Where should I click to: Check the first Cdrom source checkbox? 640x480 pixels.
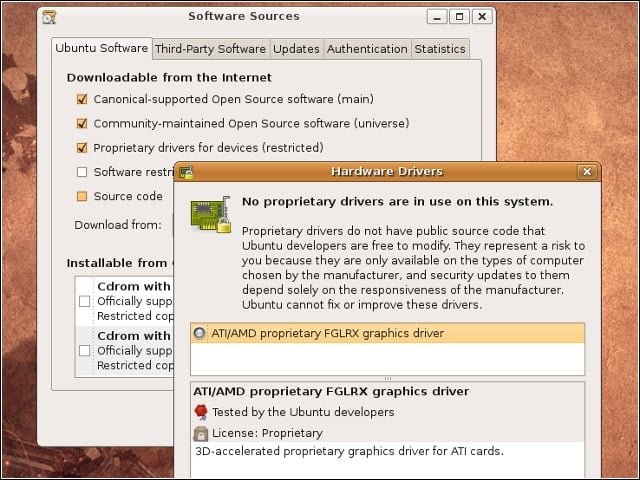tap(84, 301)
